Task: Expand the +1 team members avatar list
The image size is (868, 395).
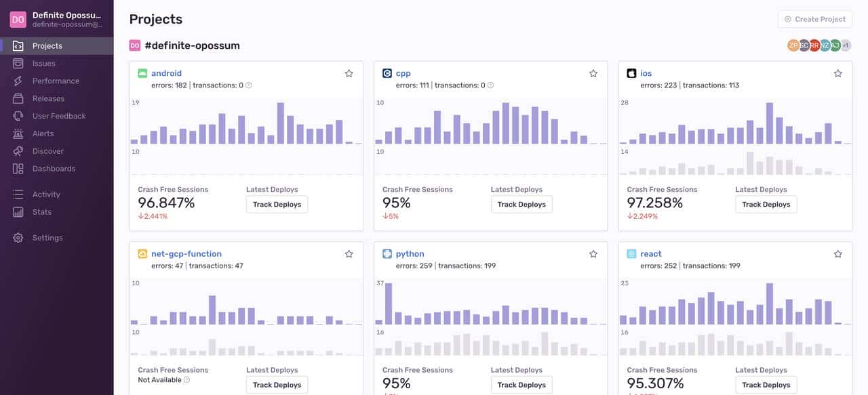Action: 846,45
